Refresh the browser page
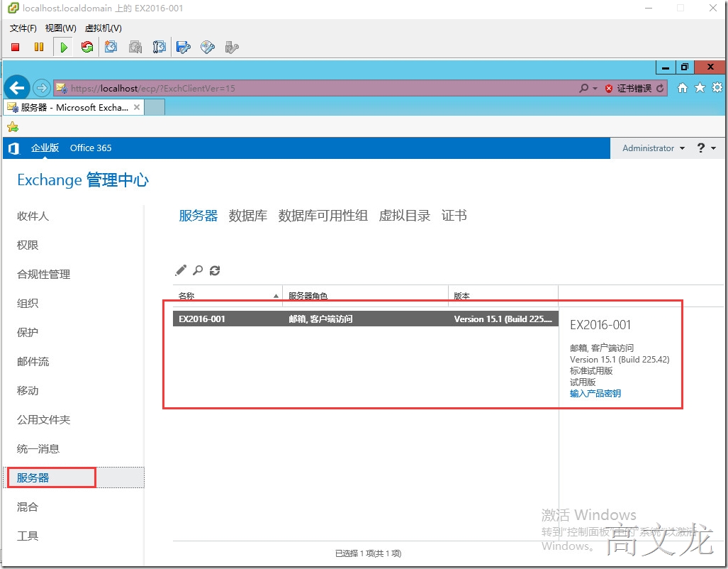This screenshot has height=569, width=728. point(660,88)
